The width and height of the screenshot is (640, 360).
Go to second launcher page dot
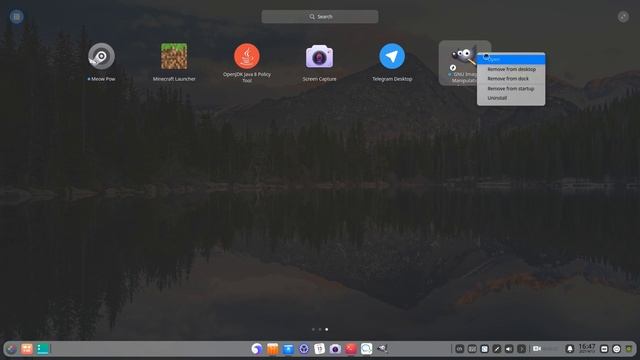point(320,329)
